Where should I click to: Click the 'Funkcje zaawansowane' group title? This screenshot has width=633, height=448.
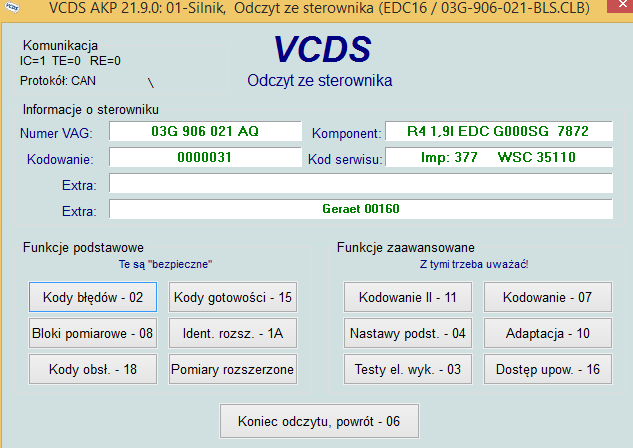[x=406, y=247]
